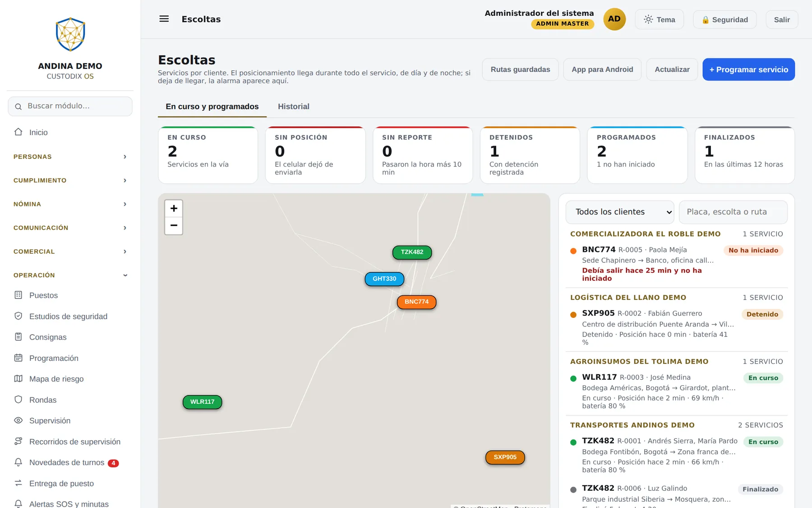Click Programar servicio button
This screenshot has width=812, height=508.
click(x=749, y=70)
